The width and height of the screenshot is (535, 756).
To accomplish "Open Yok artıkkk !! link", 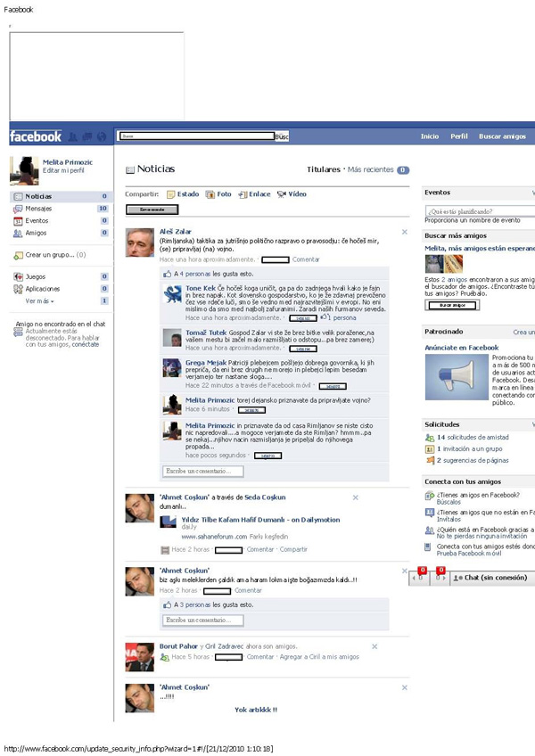I will [256, 710].
